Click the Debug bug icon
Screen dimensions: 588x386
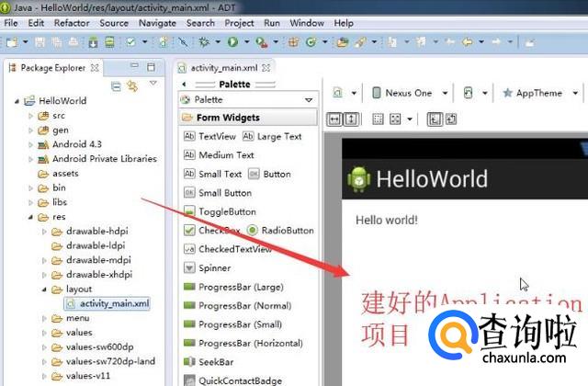(204, 42)
